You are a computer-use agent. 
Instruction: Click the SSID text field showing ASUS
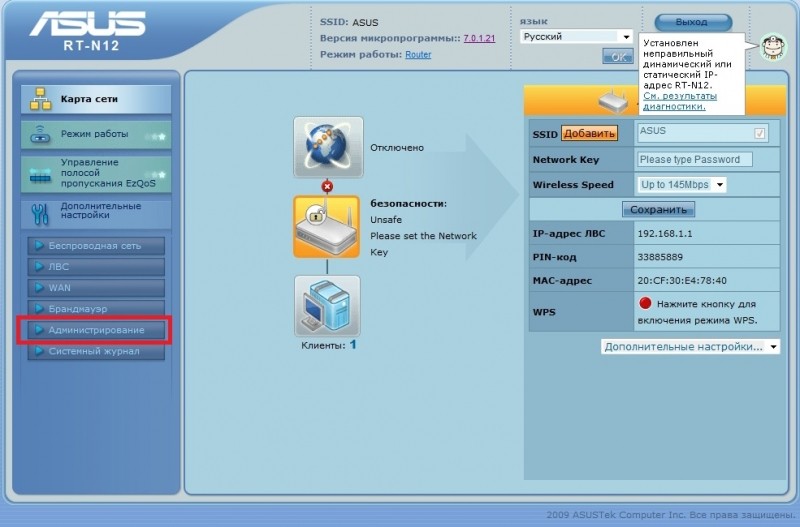click(702, 133)
